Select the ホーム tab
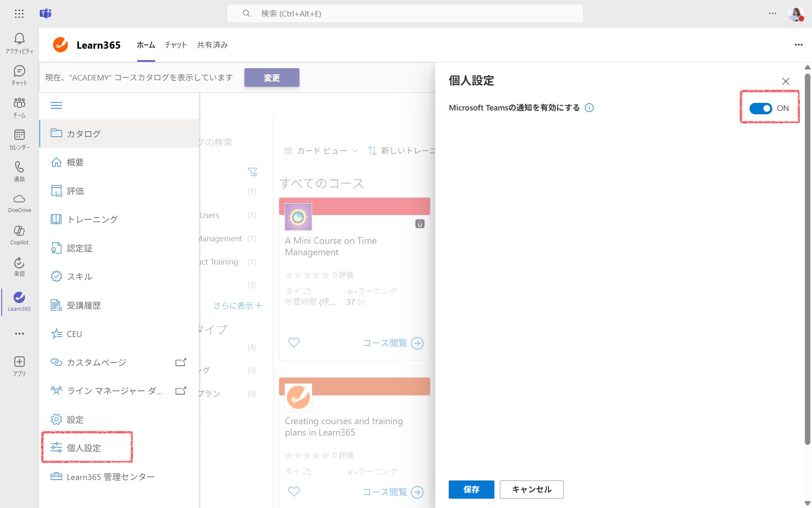Viewport: 812px width, 508px height. 146,45
